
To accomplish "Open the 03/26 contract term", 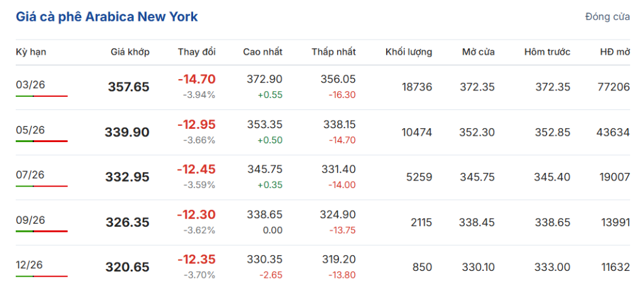I will [30, 84].
